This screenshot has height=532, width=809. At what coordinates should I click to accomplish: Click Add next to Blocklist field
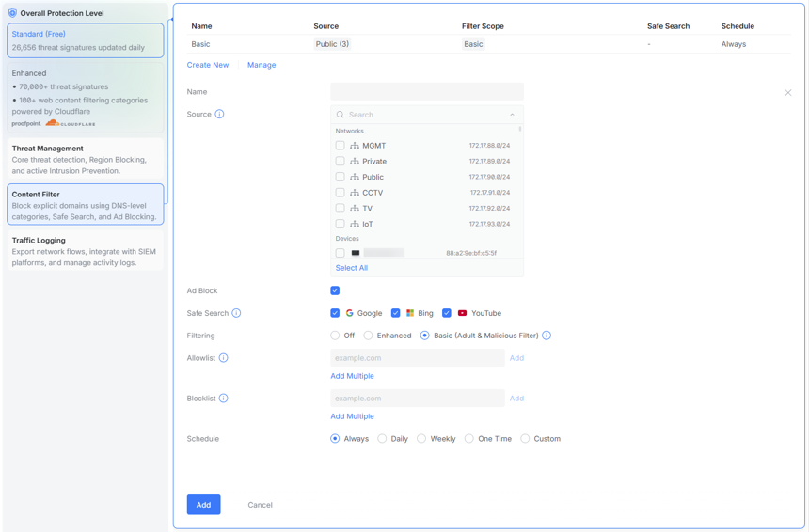[516, 398]
